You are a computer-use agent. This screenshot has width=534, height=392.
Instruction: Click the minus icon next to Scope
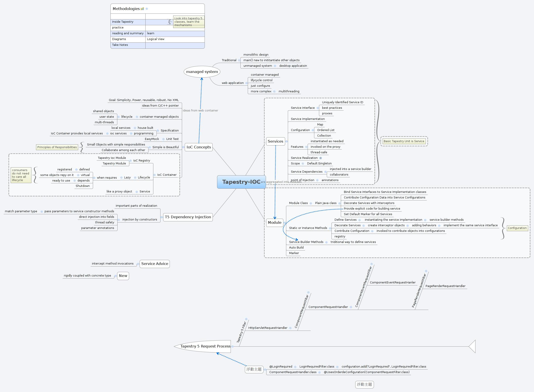point(303,164)
